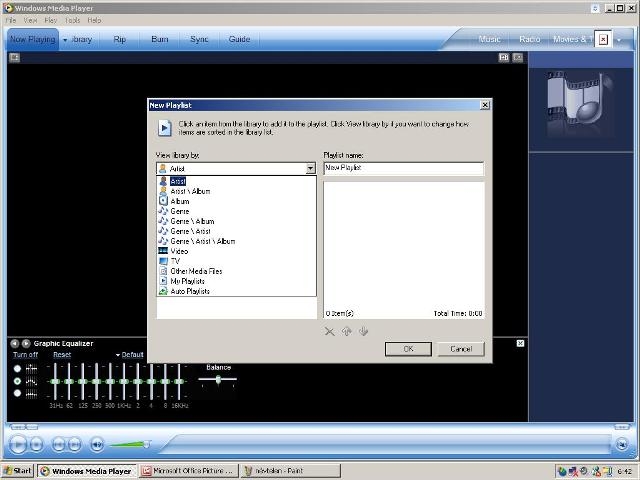Screen dimensions: 640x480
Task: Click the move up arrow icon in dialog
Action: [347, 331]
